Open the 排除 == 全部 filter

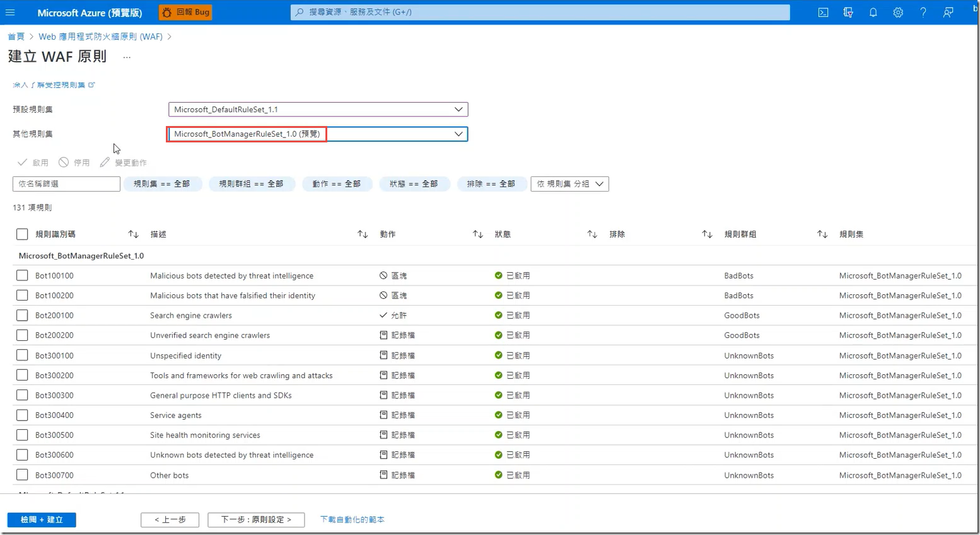pos(491,184)
